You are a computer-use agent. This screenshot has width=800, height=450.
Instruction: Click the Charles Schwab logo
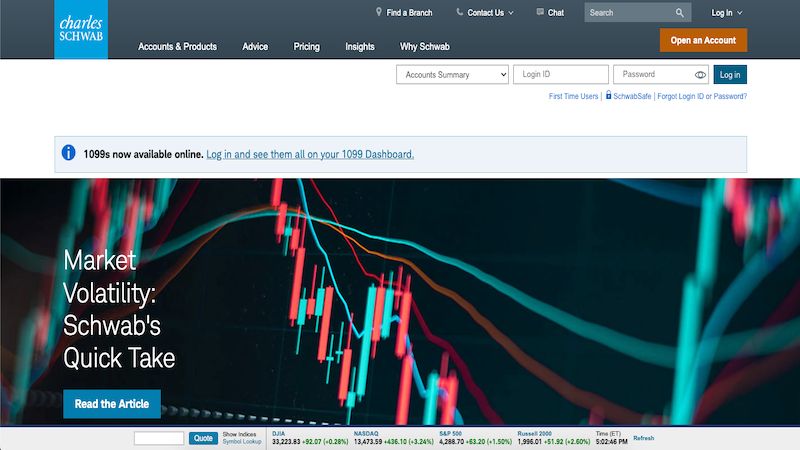(x=81, y=29)
